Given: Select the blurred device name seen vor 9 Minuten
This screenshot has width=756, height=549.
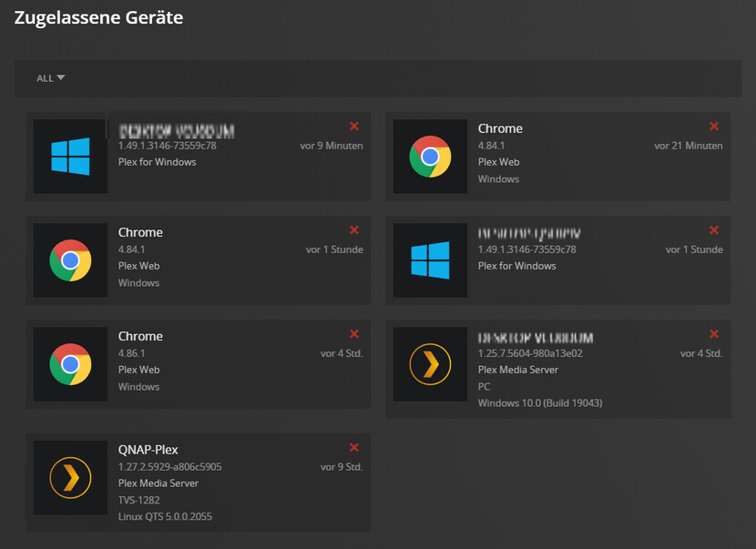Looking at the screenshot, I should pyautogui.click(x=177, y=130).
